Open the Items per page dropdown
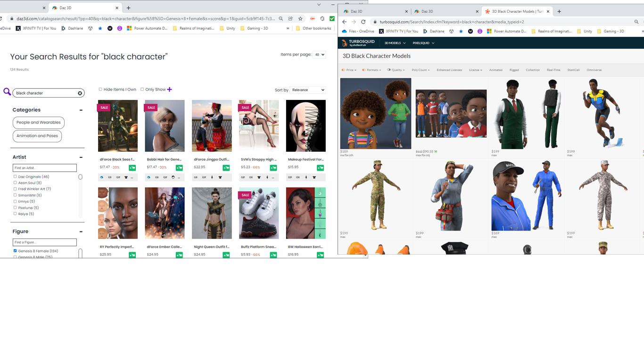Screen dimensions: 644x362 tap(320, 55)
